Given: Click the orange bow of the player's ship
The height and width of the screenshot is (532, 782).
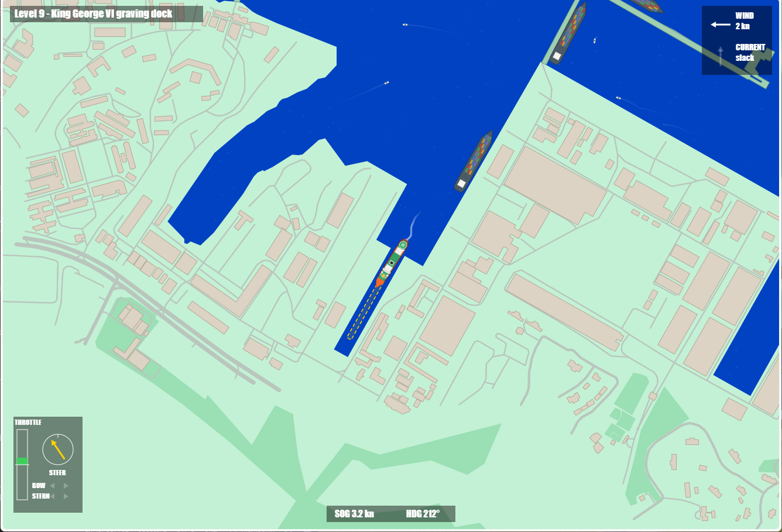Looking at the screenshot, I should point(380,282).
